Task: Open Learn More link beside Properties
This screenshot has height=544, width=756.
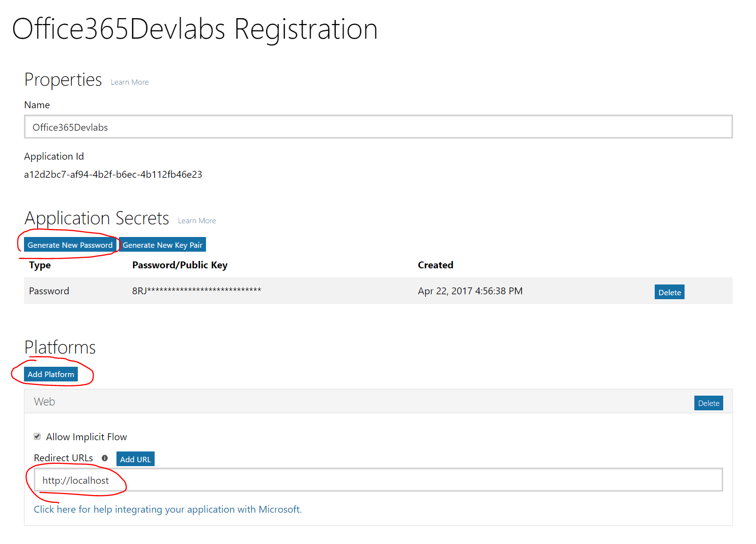Action: [130, 82]
